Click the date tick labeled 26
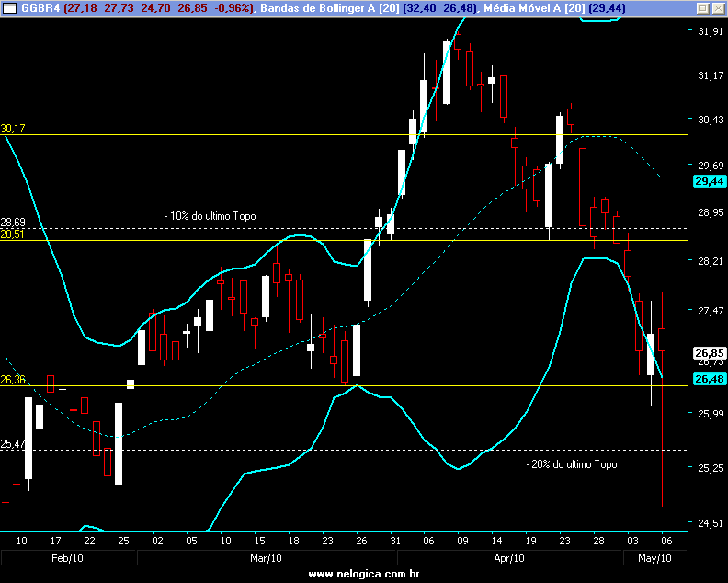The height and width of the screenshot is (583, 728). point(361,541)
